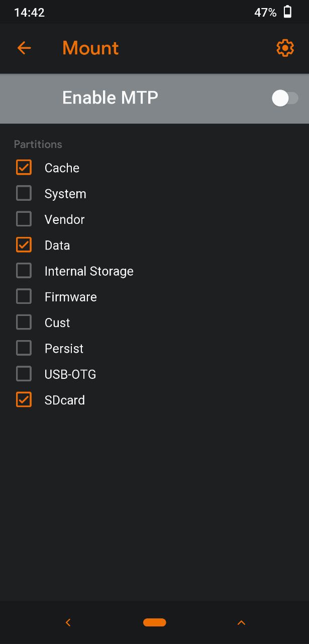Toggle the Enable MTP switch
Viewport: 309px width, 644px height.
285,98
